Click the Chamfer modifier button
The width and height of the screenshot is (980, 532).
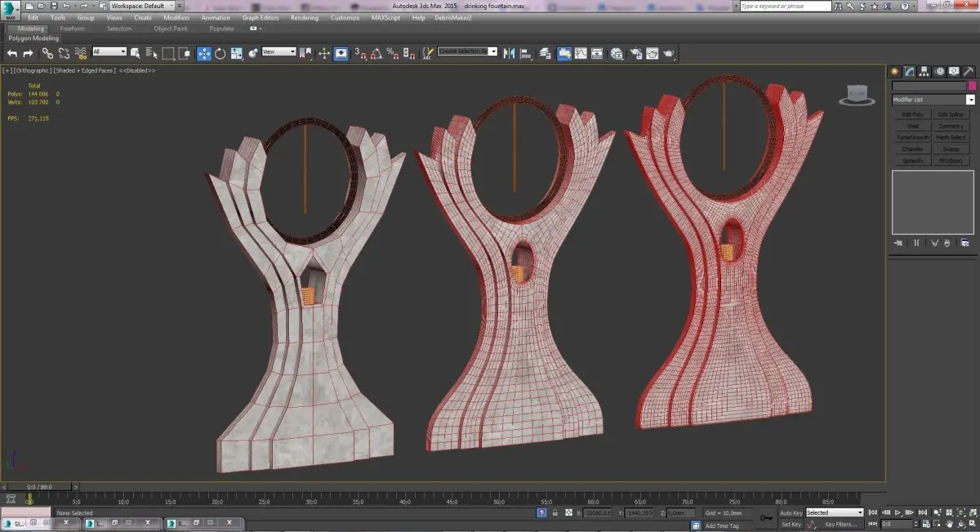(x=912, y=149)
